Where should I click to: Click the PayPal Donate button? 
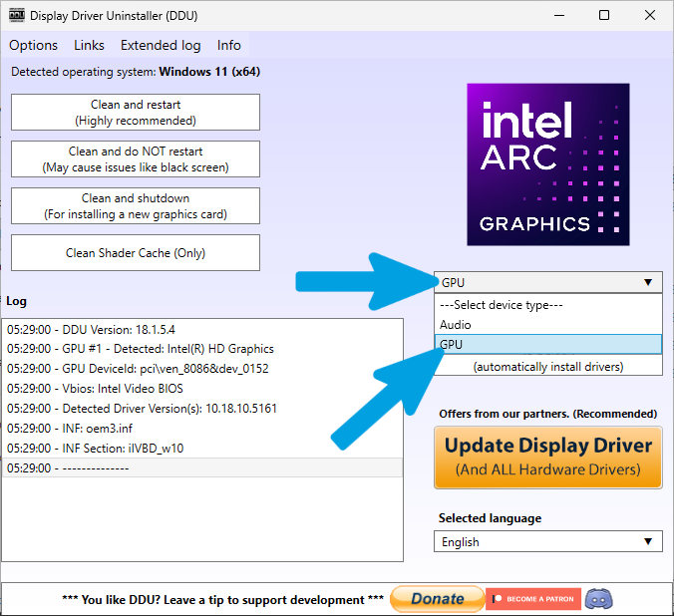point(437,599)
